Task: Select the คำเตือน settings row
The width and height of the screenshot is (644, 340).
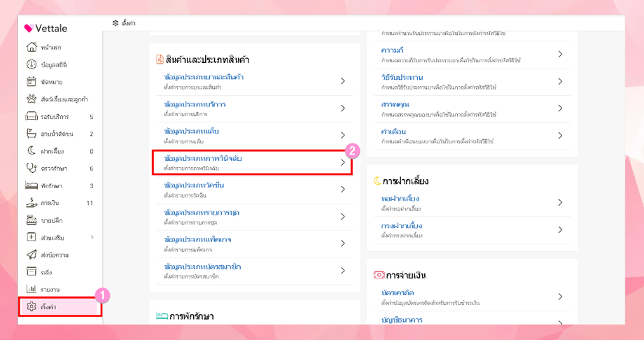Action: [x=393, y=132]
